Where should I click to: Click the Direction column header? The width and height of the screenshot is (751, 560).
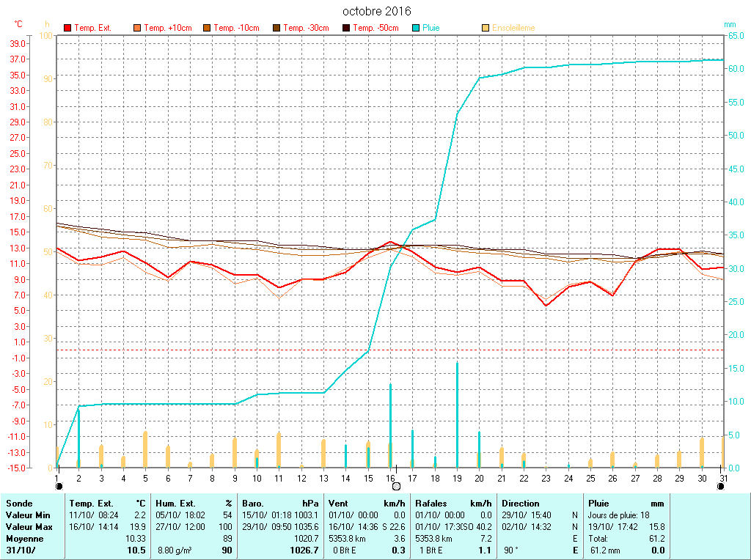click(x=520, y=504)
